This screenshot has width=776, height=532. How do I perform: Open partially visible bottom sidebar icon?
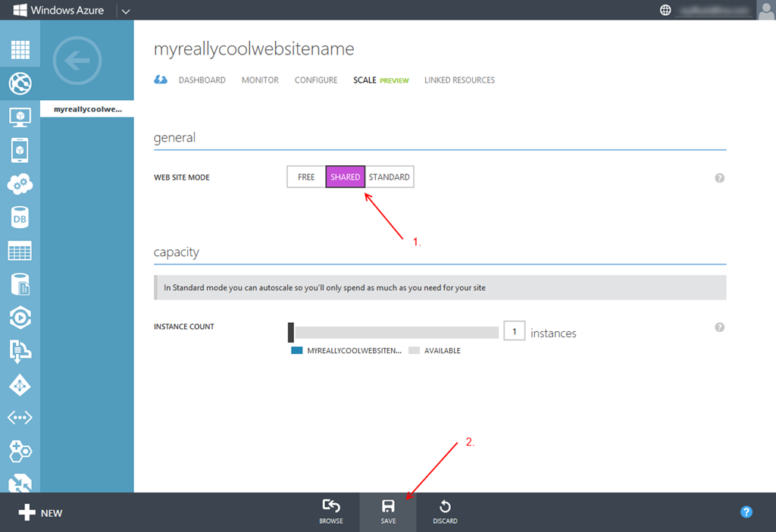click(x=20, y=483)
